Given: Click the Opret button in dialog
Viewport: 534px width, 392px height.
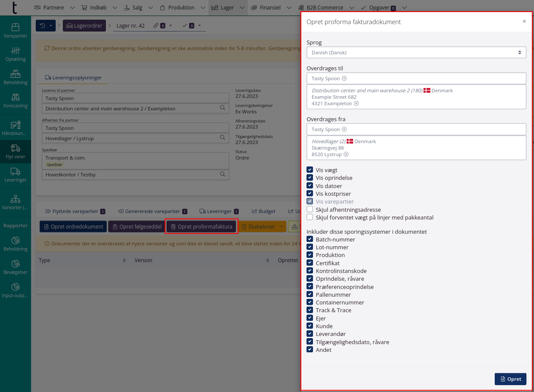Looking at the screenshot, I should click(x=510, y=379).
